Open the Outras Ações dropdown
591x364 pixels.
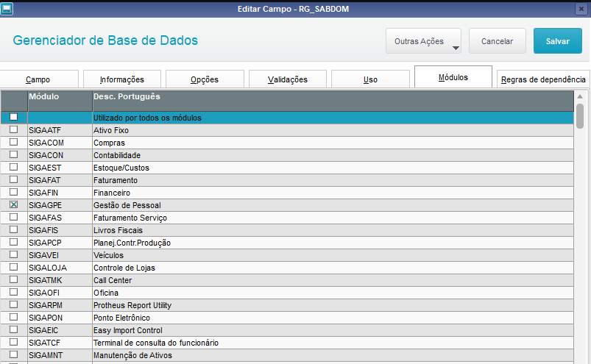coord(423,41)
